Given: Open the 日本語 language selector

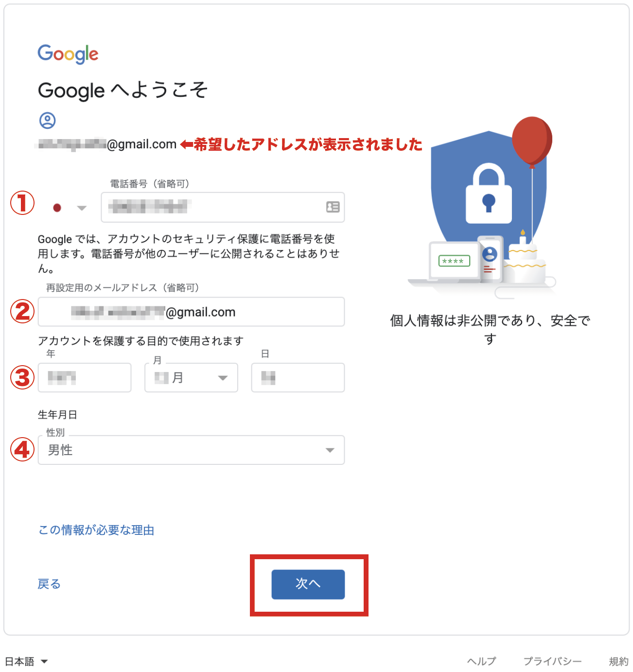Looking at the screenshot, I should (x=26, y=661).
